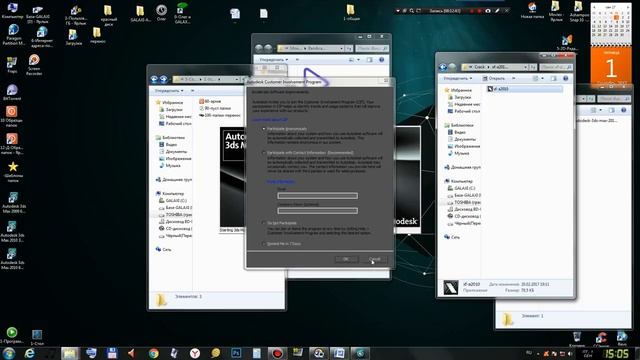Click OK in the Autodesk Customer Involvement dialog
The image size is (640, 360).
[x=346, y=259]
